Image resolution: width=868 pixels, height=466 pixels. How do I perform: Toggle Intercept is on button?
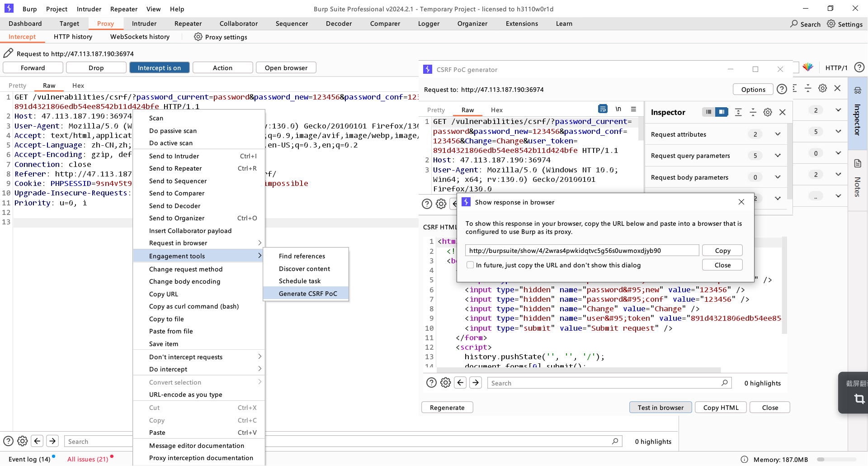pos(159,67)
